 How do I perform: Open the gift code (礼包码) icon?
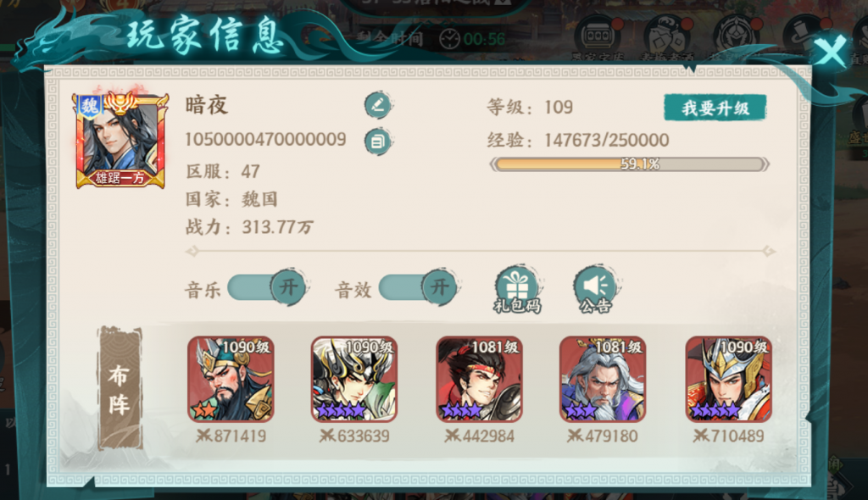[x=517, y=290]
